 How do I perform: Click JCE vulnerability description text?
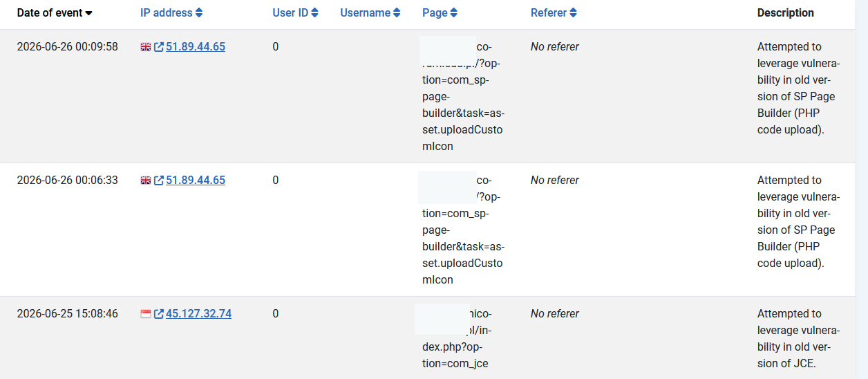coord(798,338)
